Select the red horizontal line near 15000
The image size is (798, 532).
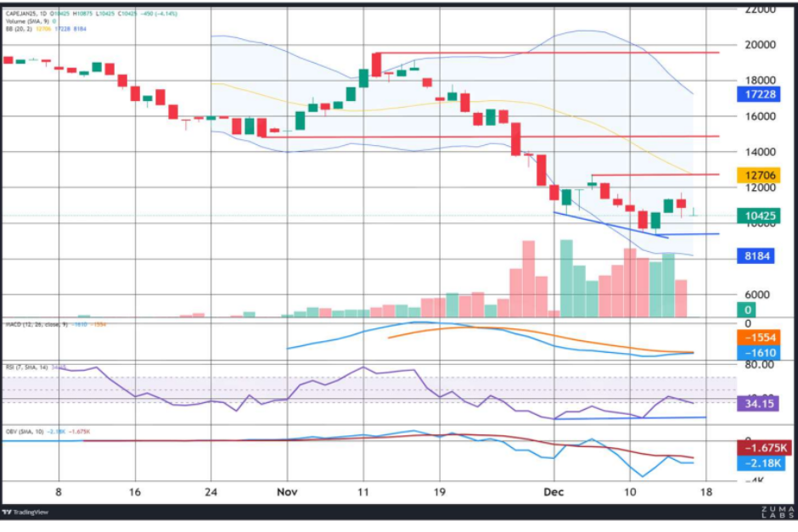click(489, 137)
